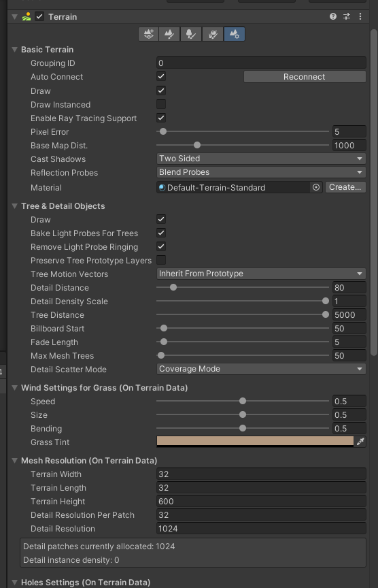Click the Billboard Start value field
The height and width of the screenshot is (588, 378).
(x=349, y=328)
